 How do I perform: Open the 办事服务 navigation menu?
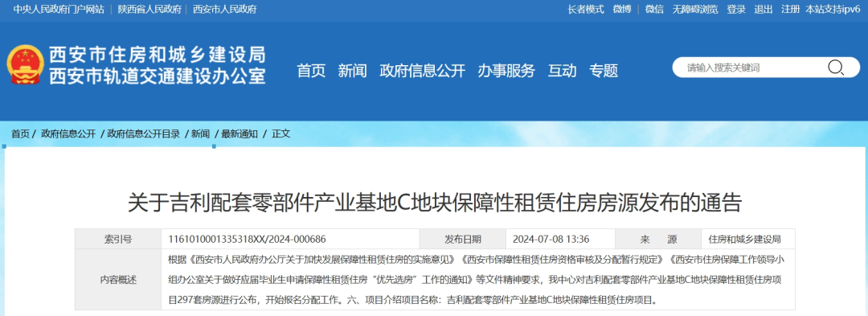click(x=506, y=71)
